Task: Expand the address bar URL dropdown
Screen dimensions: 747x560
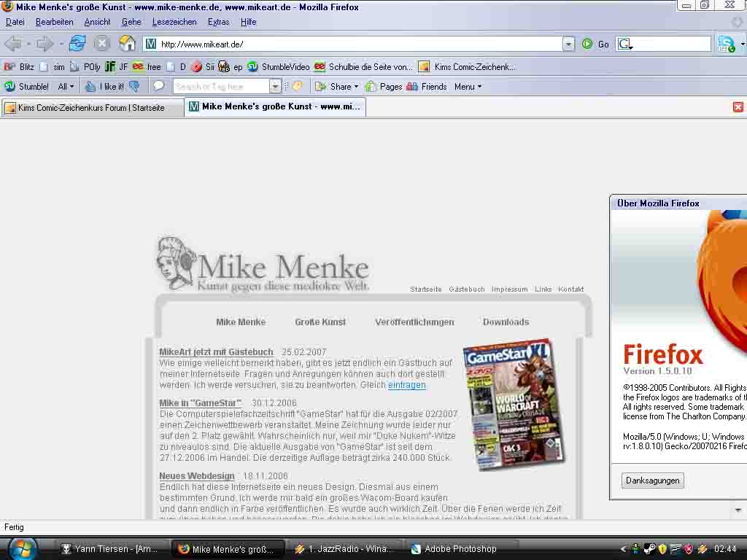Action: [568, 44]
